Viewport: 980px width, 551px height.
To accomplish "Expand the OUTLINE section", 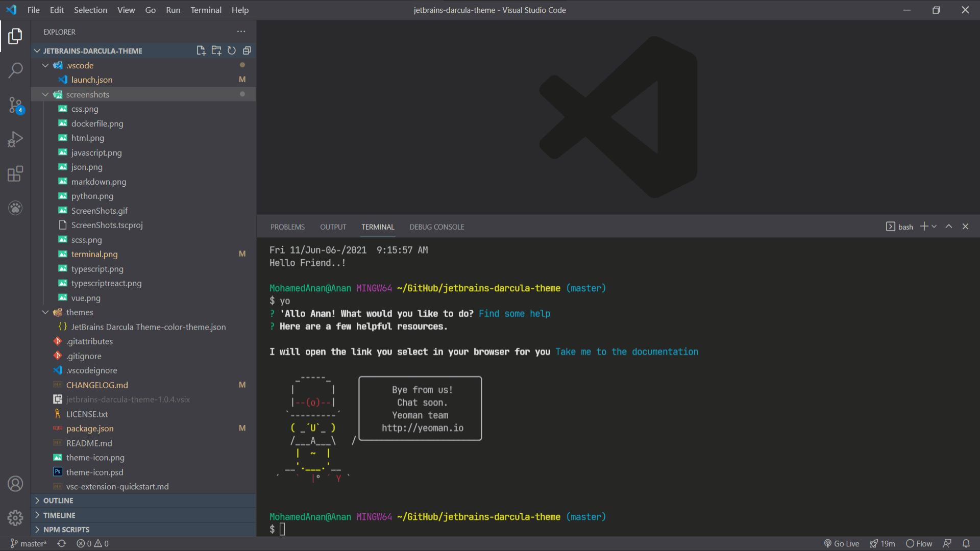I will click(58, 500).
